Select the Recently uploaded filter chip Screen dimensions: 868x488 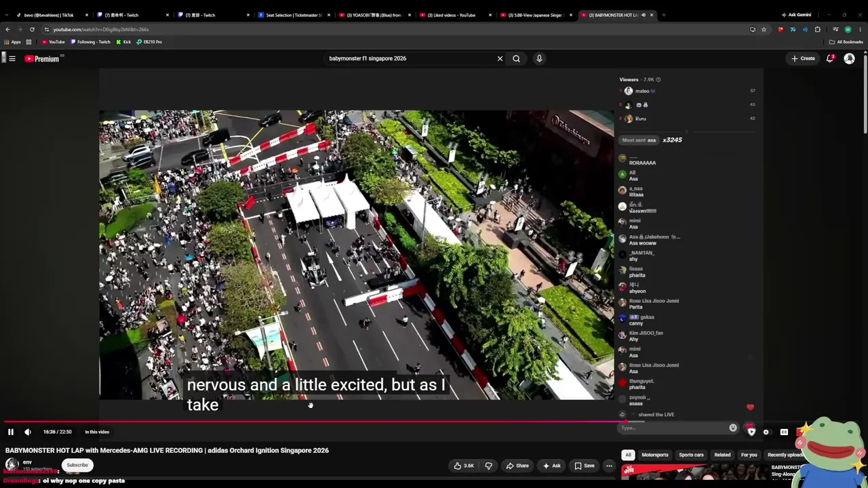785,455
